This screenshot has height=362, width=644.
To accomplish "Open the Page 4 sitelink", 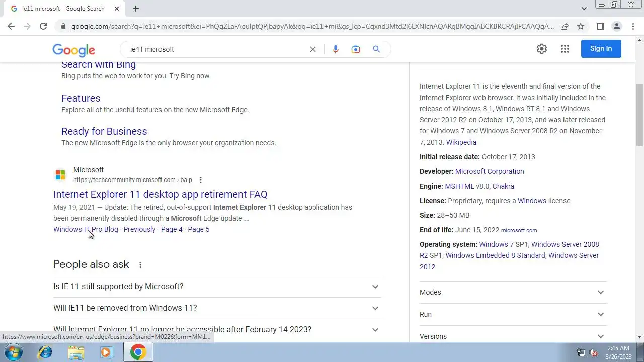I will 172,229.
